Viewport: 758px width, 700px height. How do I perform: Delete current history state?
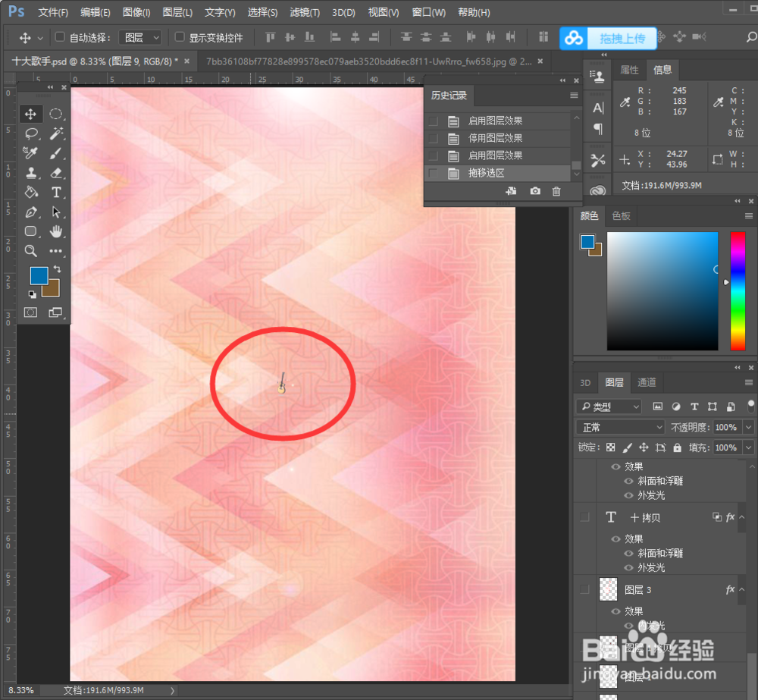pyautogui.click(x=556, y=191)
